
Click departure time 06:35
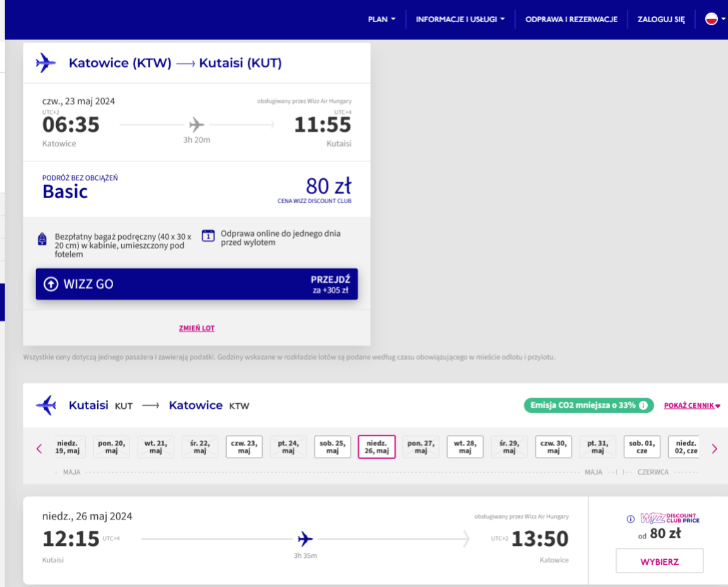click(x=71, y=125)
